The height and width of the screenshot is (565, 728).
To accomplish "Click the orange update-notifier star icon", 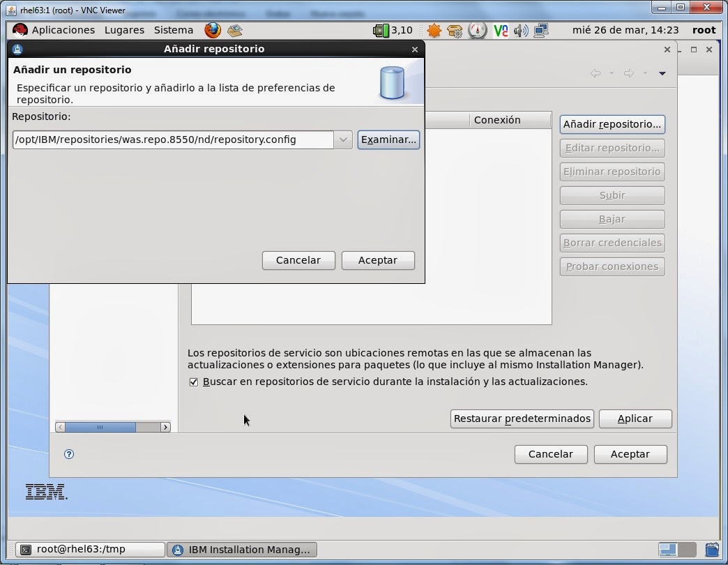I will pyautogui.click(x=435, y=30).
